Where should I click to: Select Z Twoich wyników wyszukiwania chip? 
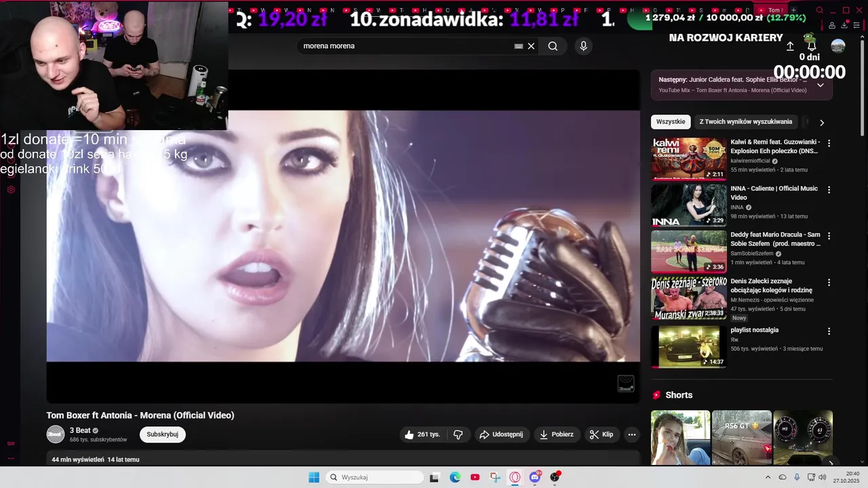coord(746,122)
